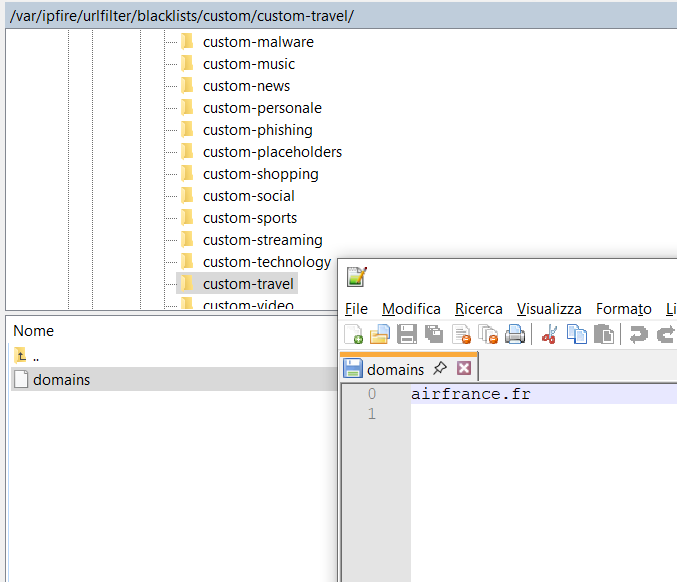
Task: Click the Print toolbar icon
Action: click(515, 335)
